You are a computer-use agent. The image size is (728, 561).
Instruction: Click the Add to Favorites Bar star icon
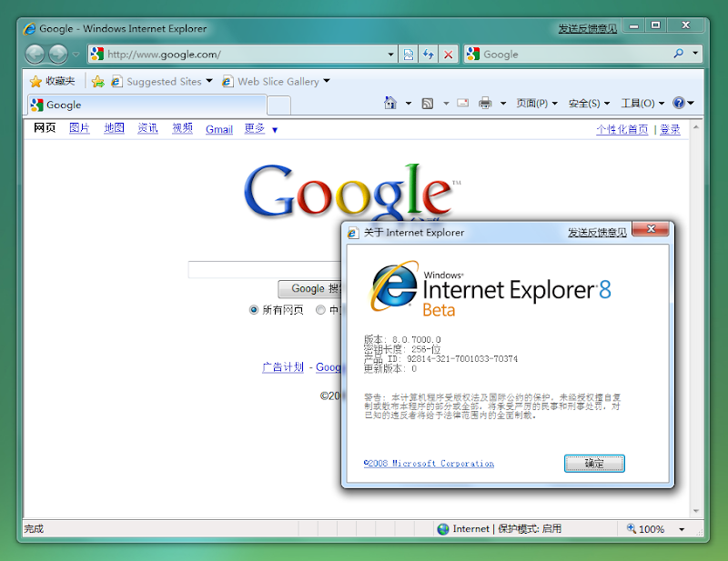click(x=98, y=82)
